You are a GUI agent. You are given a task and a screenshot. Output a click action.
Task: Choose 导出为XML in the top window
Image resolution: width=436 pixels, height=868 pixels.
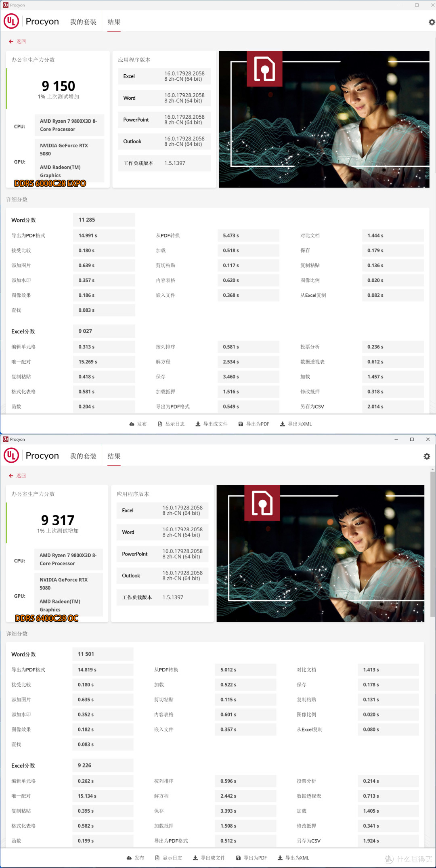296,424
